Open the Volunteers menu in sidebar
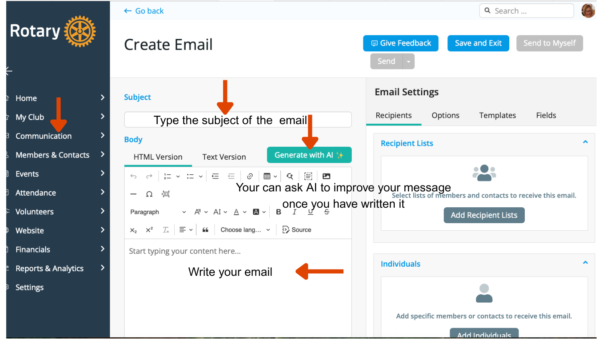The height and width of the screenshot is (364, 603). click(x=34, y=212)
